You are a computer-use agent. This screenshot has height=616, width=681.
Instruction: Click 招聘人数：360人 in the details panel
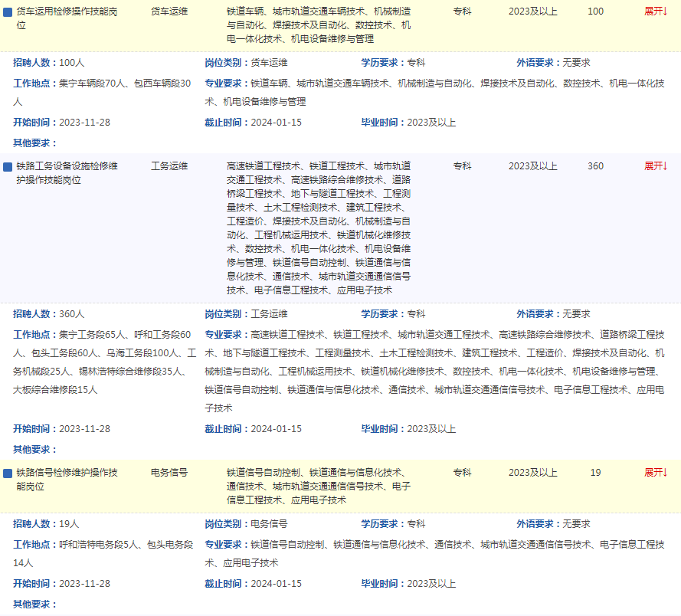tap(49, 313)
